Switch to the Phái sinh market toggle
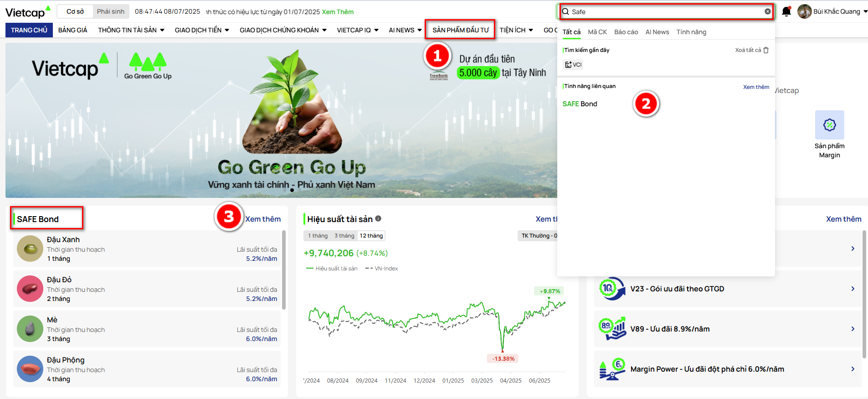 [x=111, y=11]
